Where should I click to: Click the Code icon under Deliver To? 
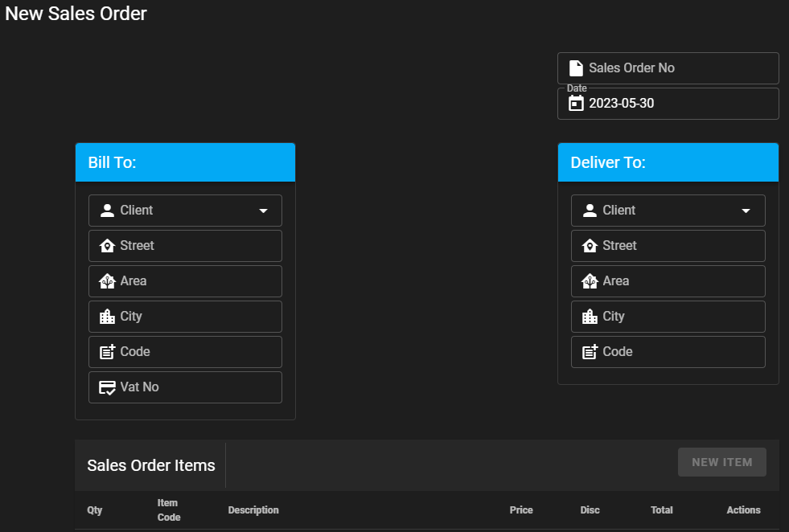click(590, 352)
